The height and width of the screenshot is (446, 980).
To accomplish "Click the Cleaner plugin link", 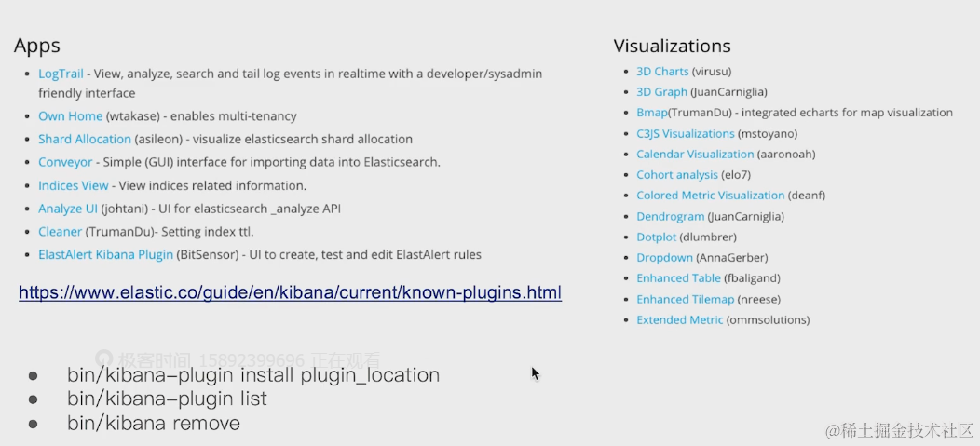I will 60,232.
